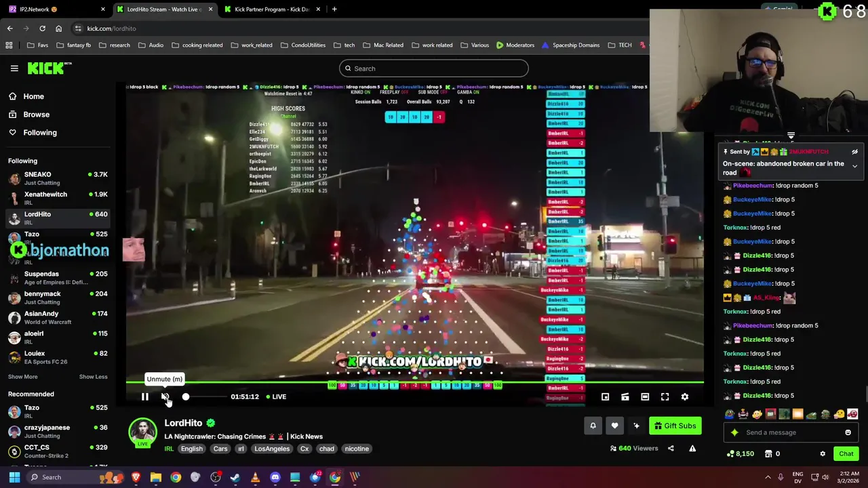The height and width of the screenshot is (488, 868).
Task: Open SNEAKO channel in Following list
Action: [58, 178]
